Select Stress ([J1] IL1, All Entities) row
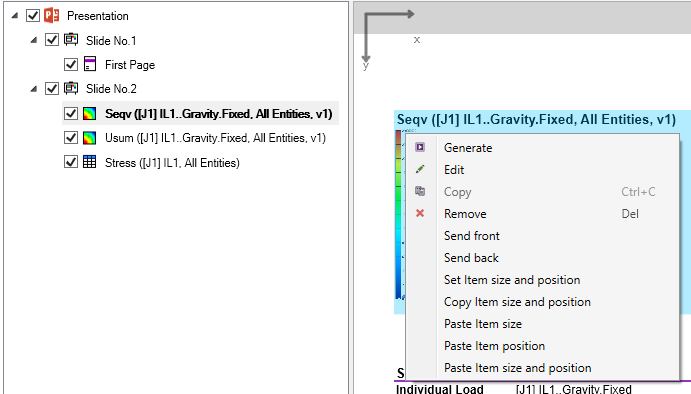This screenshot has height=394, width=691. point(172,163)
